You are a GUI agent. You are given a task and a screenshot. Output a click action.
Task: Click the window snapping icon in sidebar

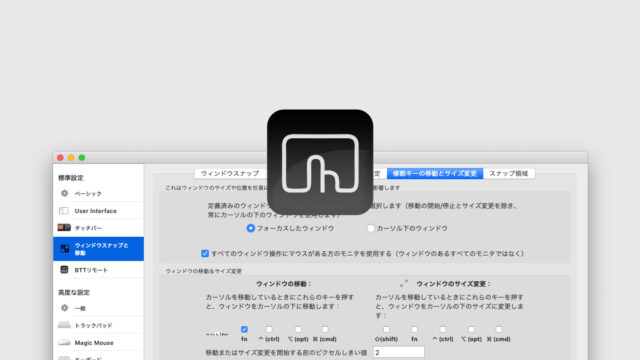[64, 248]
